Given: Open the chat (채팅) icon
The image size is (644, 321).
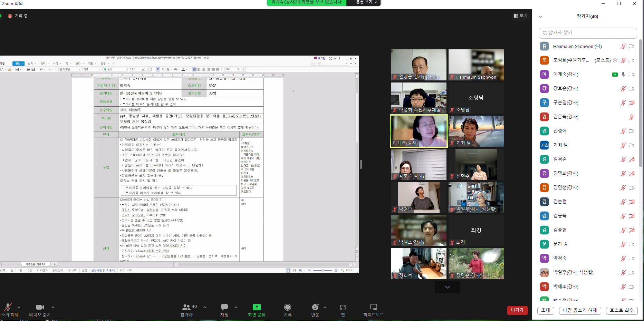Looking at the screenshot, I should click(x=224, y=307).
